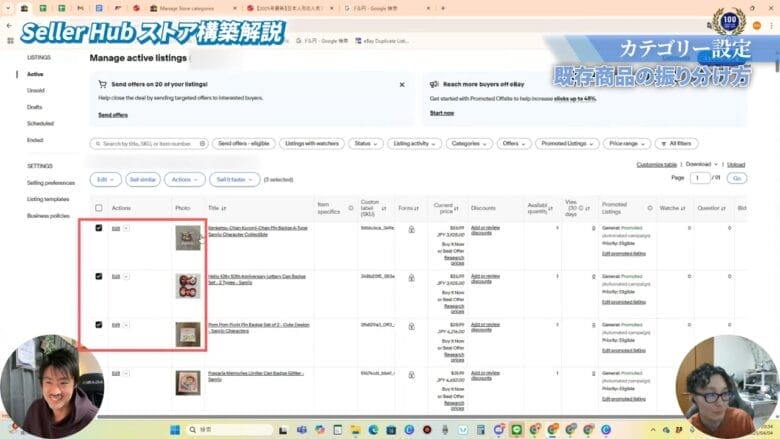Screen dimensions: 780x439
Task: Sort by Current price arrow
Action: (456, 208)
